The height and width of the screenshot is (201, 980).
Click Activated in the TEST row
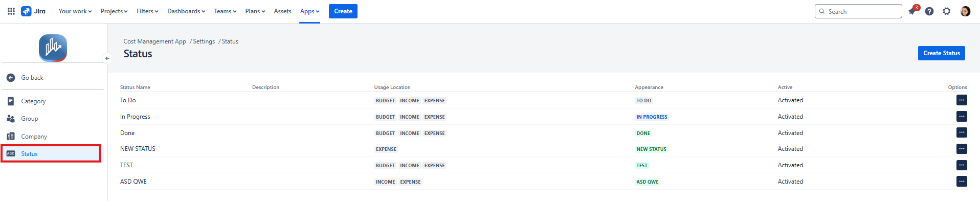[790, 165]
